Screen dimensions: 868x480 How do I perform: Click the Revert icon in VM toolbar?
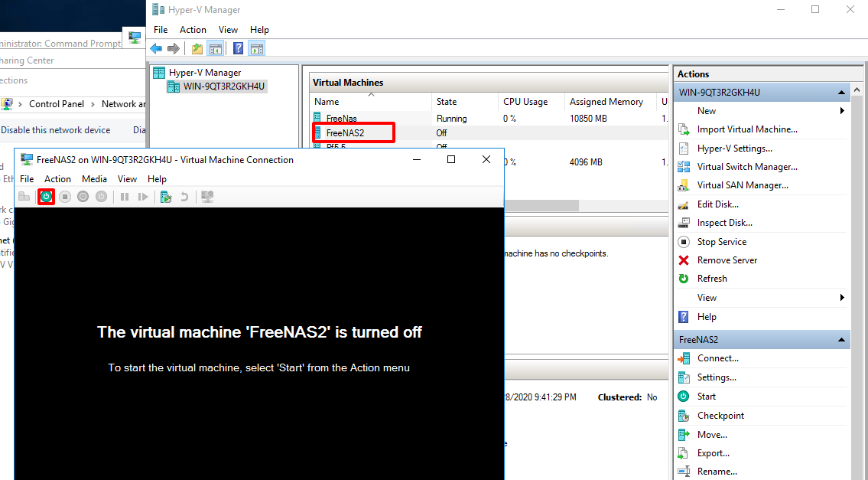(x=184, y=197)
